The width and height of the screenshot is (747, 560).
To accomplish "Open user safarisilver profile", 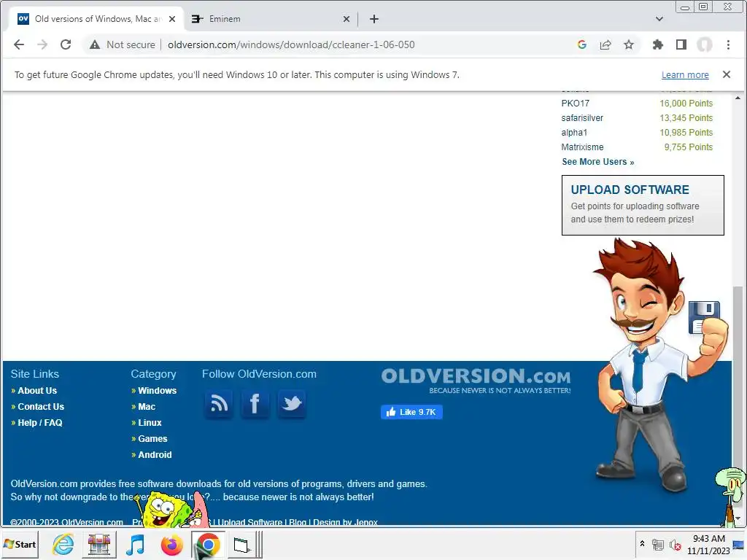I will (x=581, y=117).
